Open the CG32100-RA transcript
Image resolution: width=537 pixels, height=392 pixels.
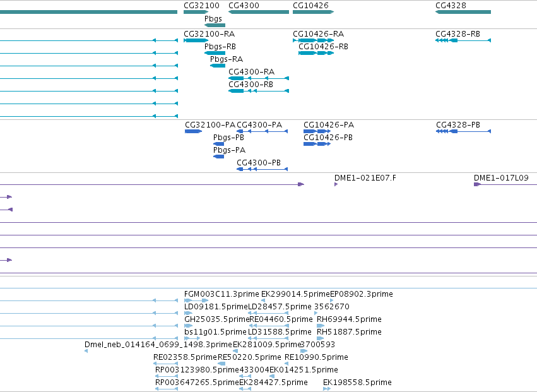click(x=196, y=40)
